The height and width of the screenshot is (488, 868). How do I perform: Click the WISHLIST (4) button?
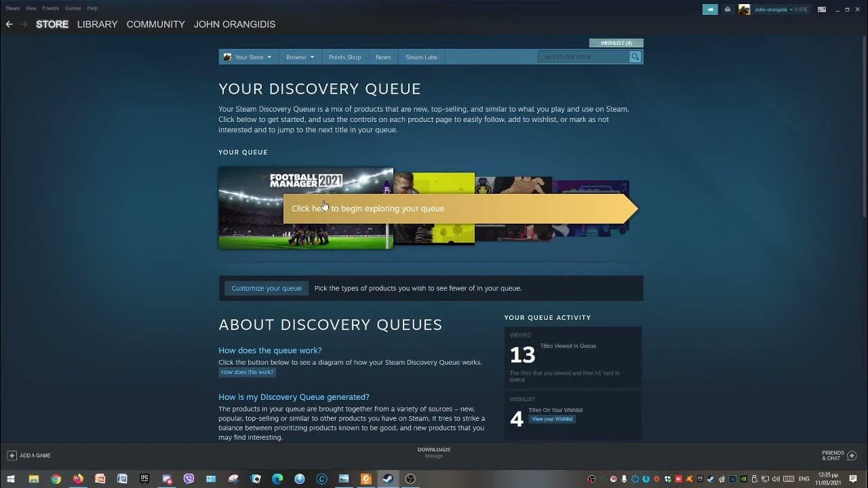point(616,43)
